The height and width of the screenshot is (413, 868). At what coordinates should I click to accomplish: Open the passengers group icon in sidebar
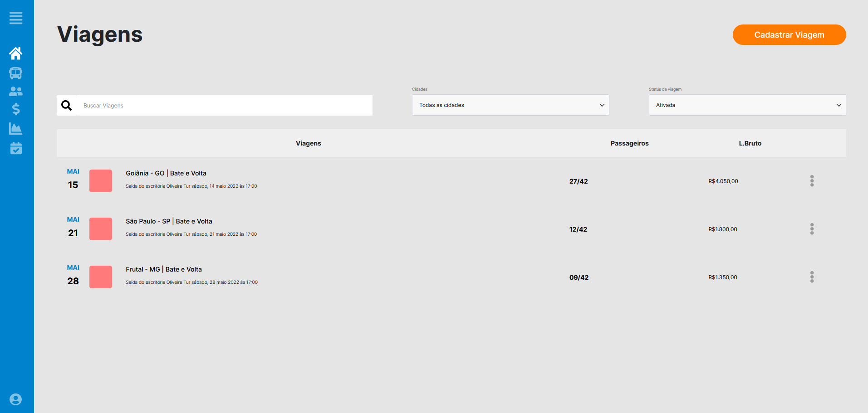(16, 91)
